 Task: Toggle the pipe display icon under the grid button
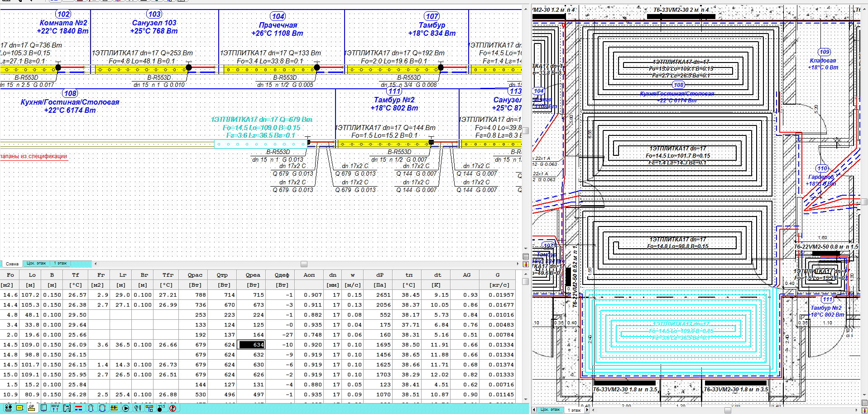pyautogui.click(x=526, y=264)
